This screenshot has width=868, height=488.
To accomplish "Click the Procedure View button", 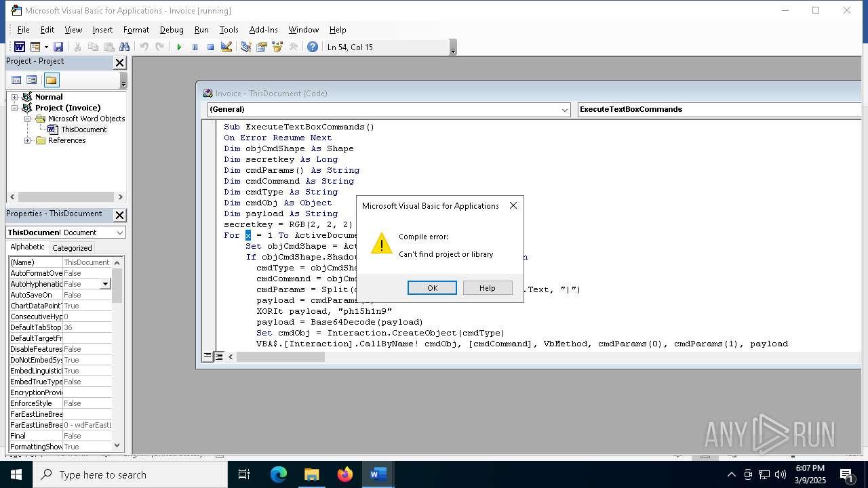I will click(x=208, y=356).
